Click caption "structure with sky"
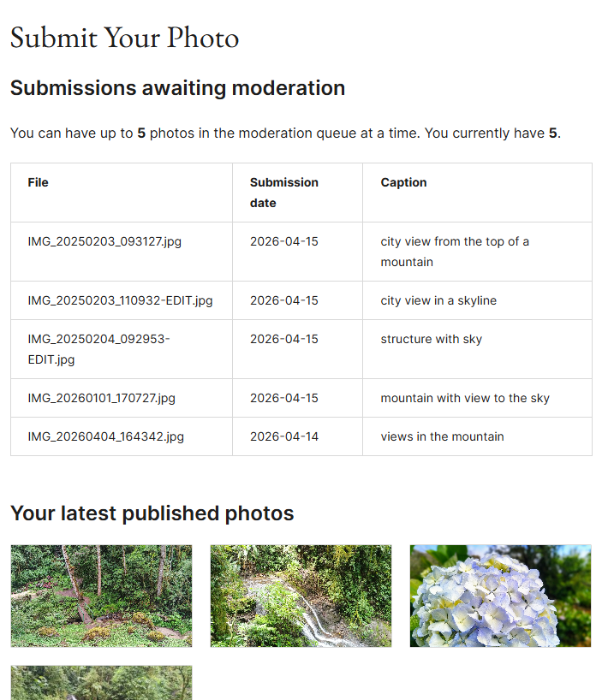The image size is (614, 700). (x=431, y=339)
